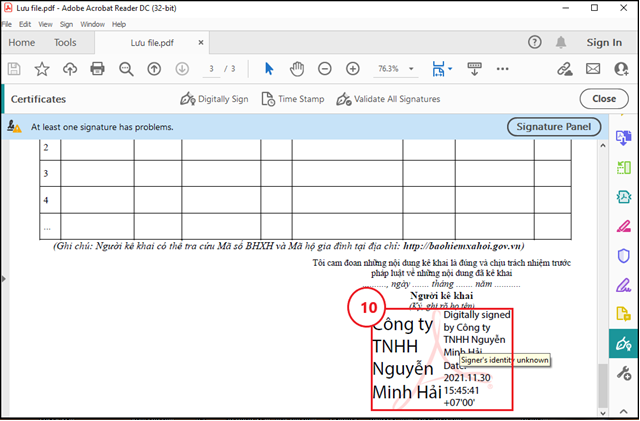Click the zoom out minus icon
Viewport: 640px width, 421px height.
pyautogui.click(x=325, y=69)
